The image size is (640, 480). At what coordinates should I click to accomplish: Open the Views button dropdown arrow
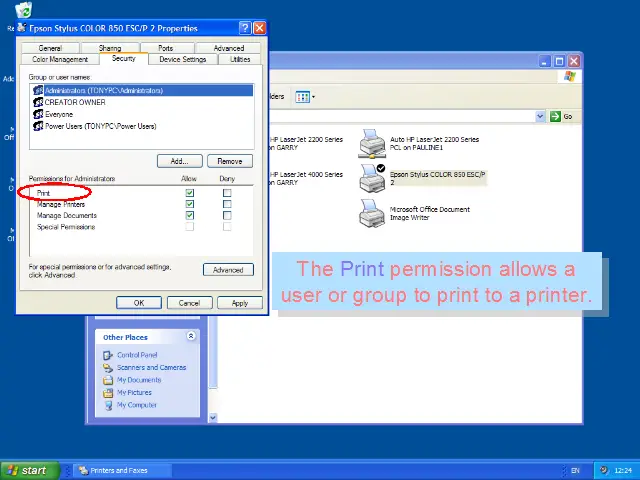(x=313, y=97)
